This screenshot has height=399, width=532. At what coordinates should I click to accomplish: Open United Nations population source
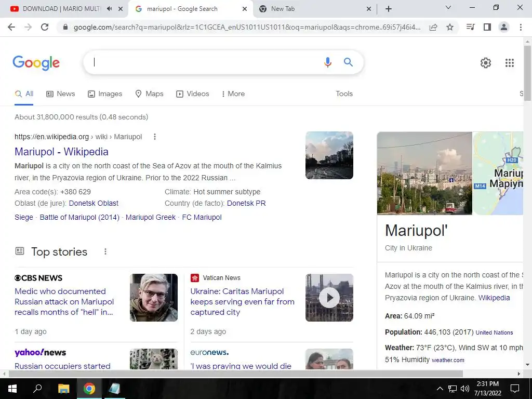pyautogui.click(x=494, y=332)
